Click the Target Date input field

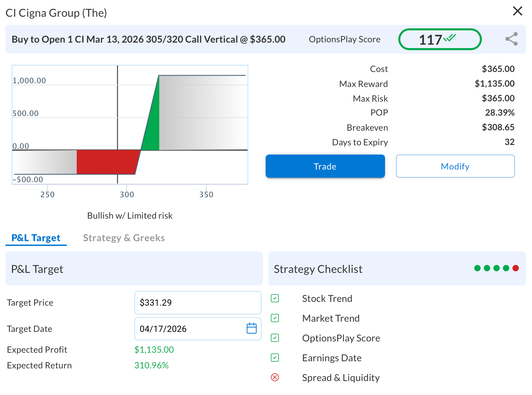pyautogui.click(x=198, y=329)
